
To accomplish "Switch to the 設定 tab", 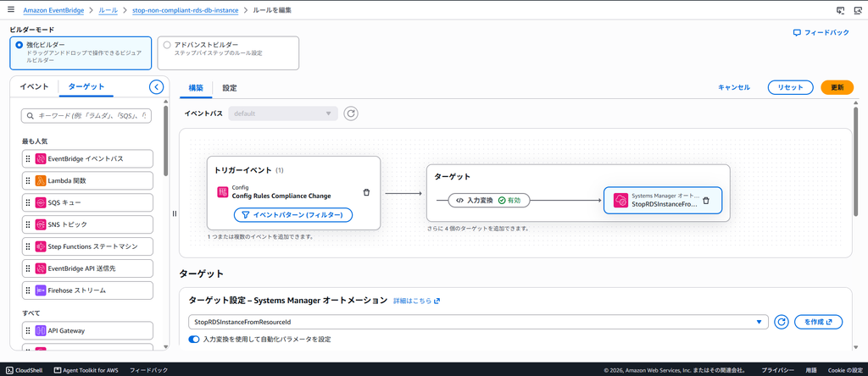I will click(230, 87).
